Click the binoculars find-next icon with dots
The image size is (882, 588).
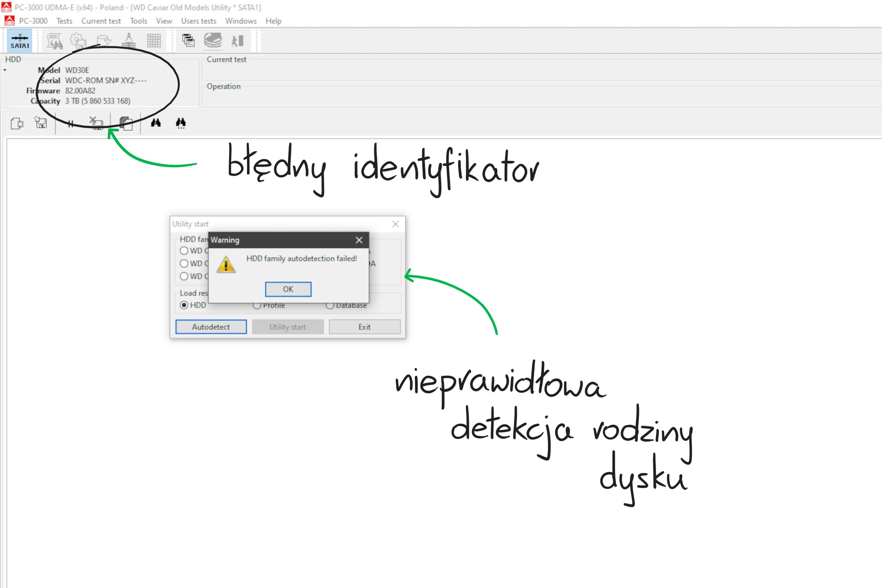click(181, 123)
